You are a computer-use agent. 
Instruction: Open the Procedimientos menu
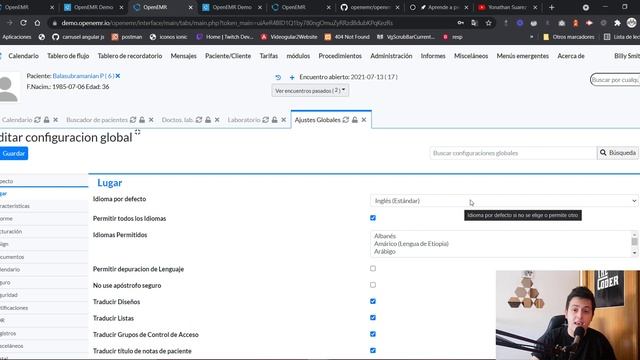pos(340,56)
